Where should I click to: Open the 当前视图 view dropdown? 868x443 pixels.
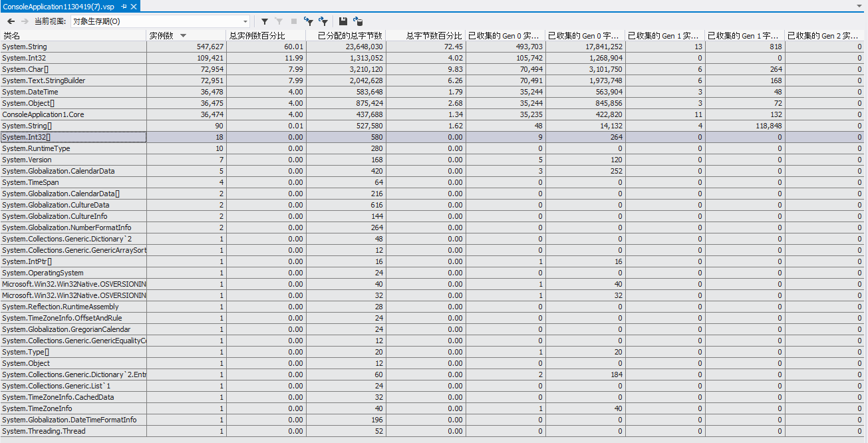(x=160, y=21)
